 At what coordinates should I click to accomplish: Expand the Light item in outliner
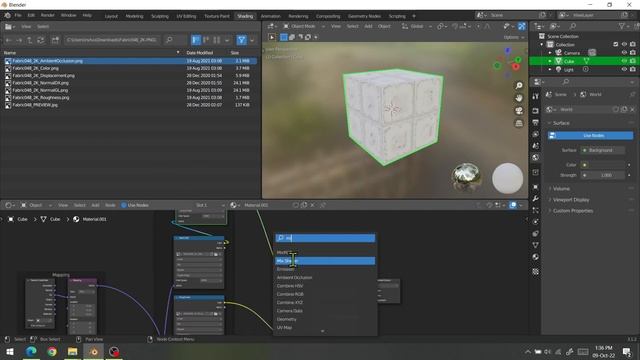coord(550,69)
